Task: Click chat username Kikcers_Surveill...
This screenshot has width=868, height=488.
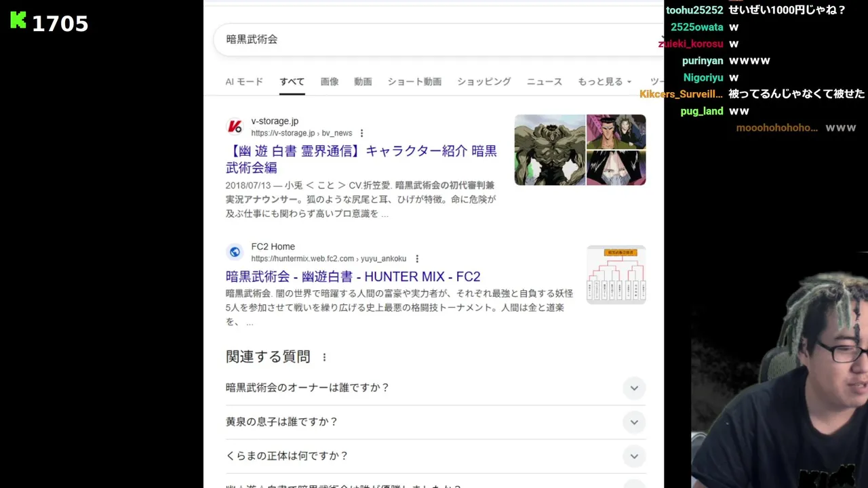Action: [x=682, y=94]
